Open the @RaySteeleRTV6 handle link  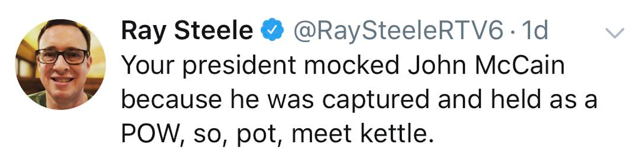point(398,31)
